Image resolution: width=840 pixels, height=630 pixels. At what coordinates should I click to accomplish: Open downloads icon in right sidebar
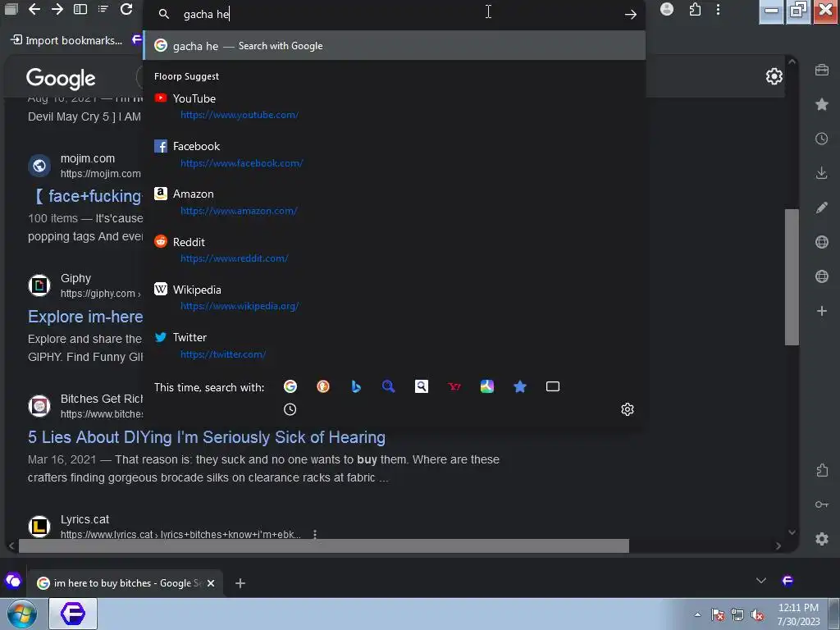pyautogui.click(x=822, y=173)
